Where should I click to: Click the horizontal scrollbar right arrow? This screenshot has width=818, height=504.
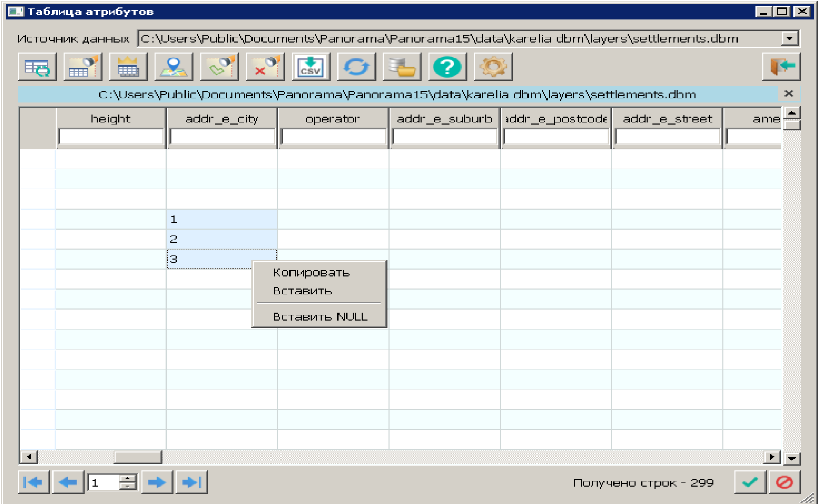772,457
